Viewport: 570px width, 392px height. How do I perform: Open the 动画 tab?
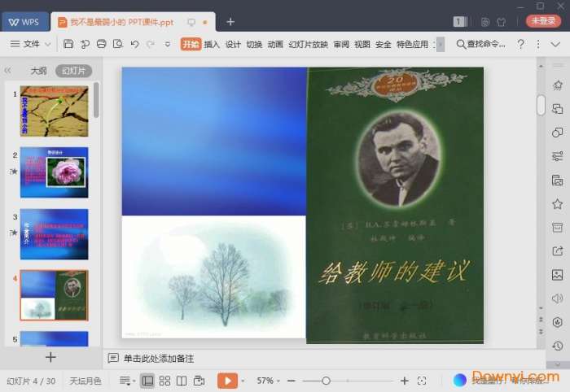tap(275, 44)
